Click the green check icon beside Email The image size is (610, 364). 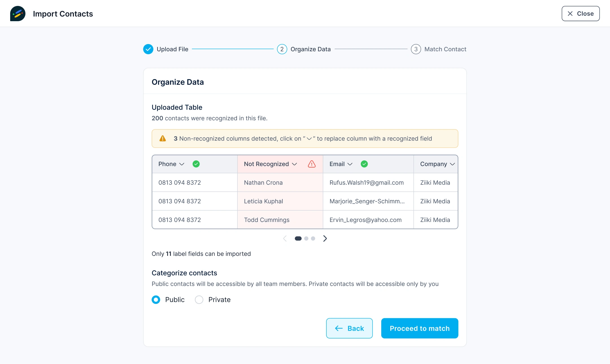pyautogui.click(x=364, y=164)
